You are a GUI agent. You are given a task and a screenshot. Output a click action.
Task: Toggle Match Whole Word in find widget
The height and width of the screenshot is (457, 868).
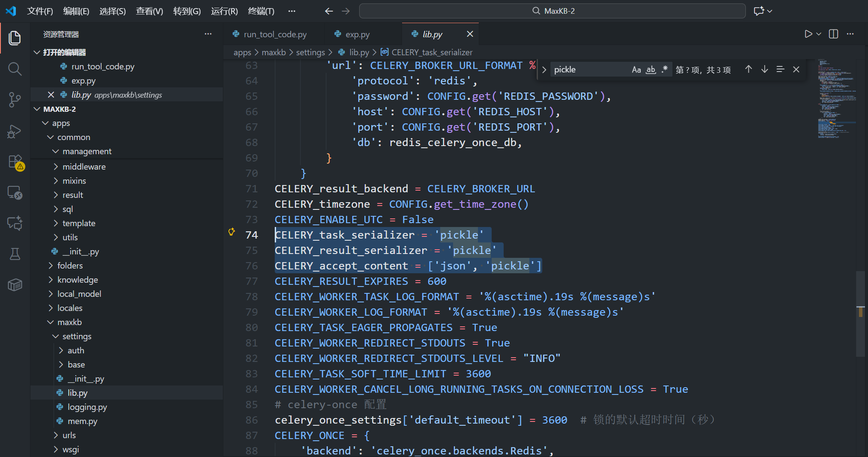[x=651, y=69]
